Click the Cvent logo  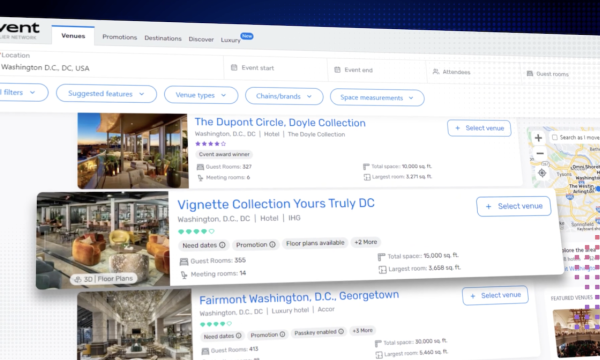(x=19, y=30)
